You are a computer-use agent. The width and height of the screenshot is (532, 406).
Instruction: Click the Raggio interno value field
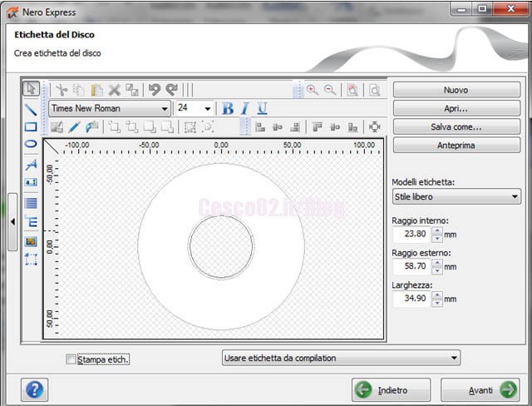411,234
